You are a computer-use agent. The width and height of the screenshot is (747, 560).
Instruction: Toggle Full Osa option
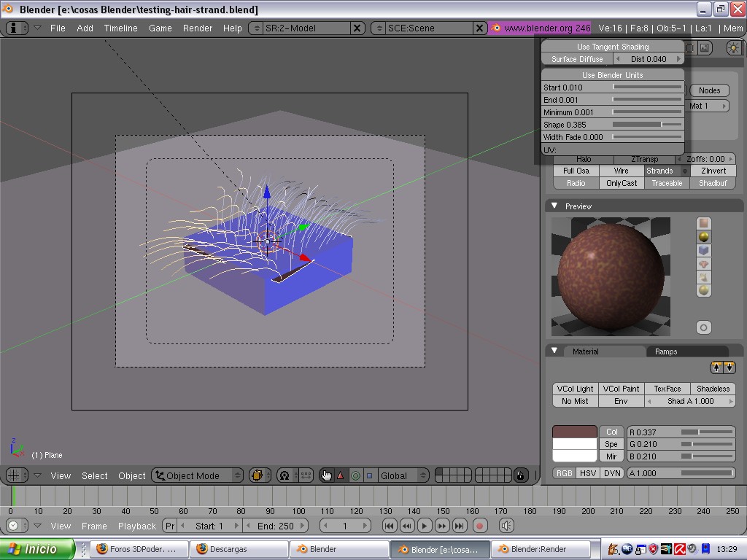tap(576, 171)
